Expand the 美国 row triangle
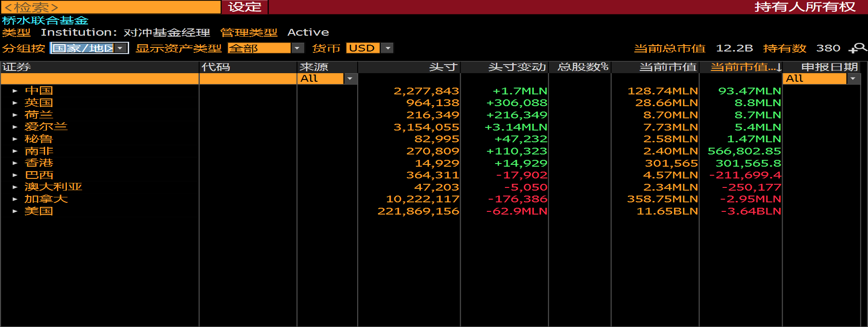The height and width of the screenshot is (327, 868). 15,211
